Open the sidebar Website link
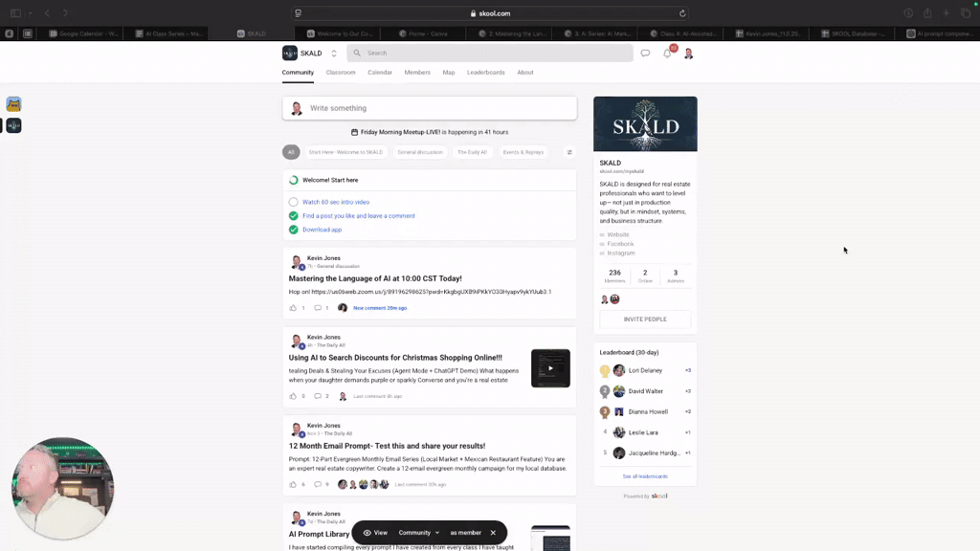980x551 pixels. [617, 235]
